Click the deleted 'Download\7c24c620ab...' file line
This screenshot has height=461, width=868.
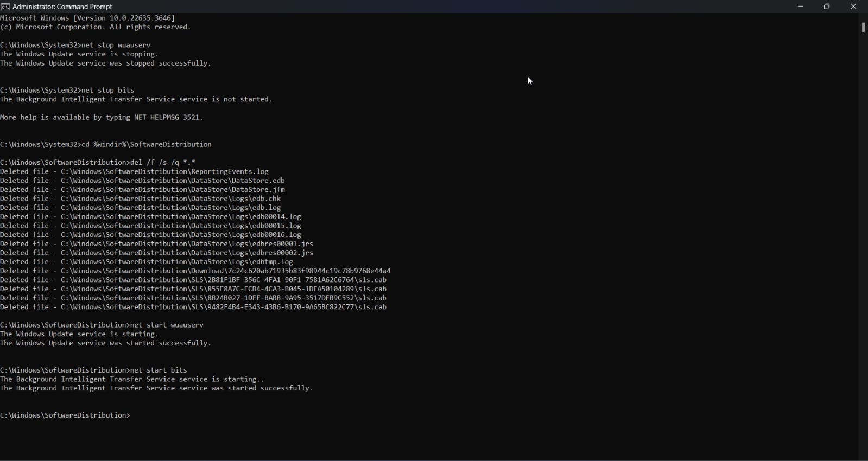coord(195,271)
